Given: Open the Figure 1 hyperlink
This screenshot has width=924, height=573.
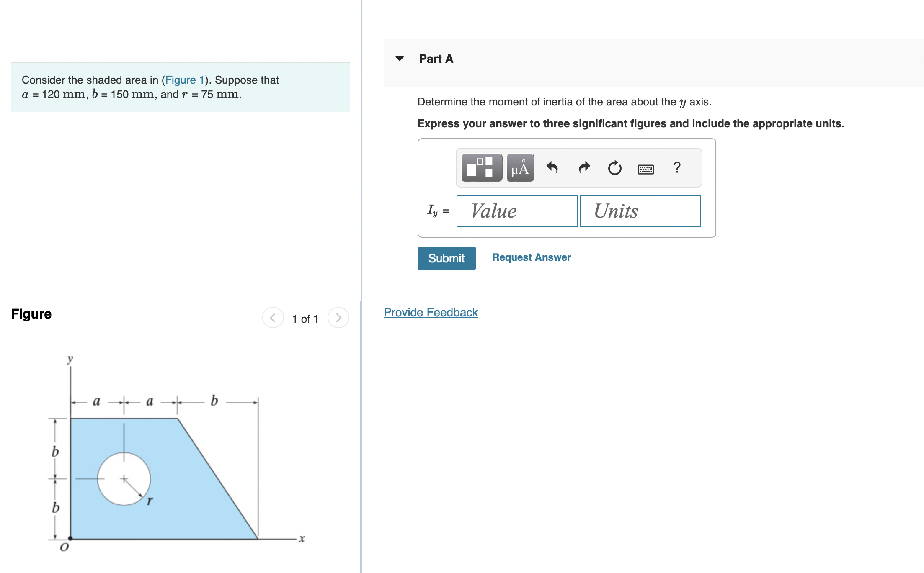Looking at the screenshot, I should [x=186, y=80].
